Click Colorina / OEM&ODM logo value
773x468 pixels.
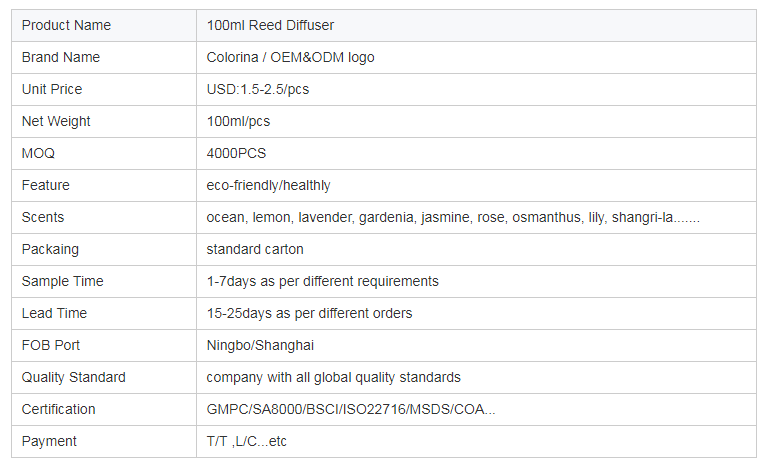[290, 57]
